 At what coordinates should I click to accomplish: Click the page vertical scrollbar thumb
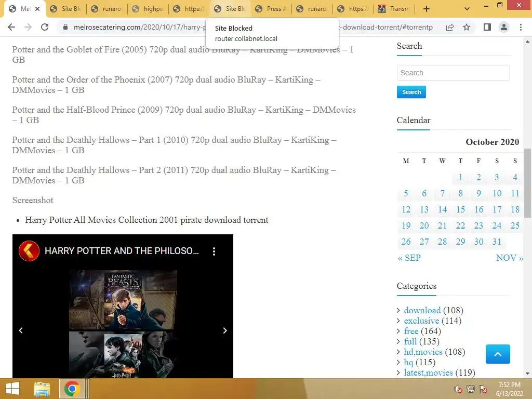pos(527,183)
